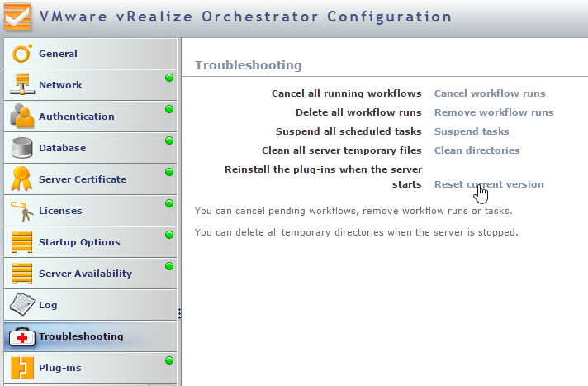This screenshot has height=386, width=588.
Task: Click the Startup Options icon
Action: (22, 242)
